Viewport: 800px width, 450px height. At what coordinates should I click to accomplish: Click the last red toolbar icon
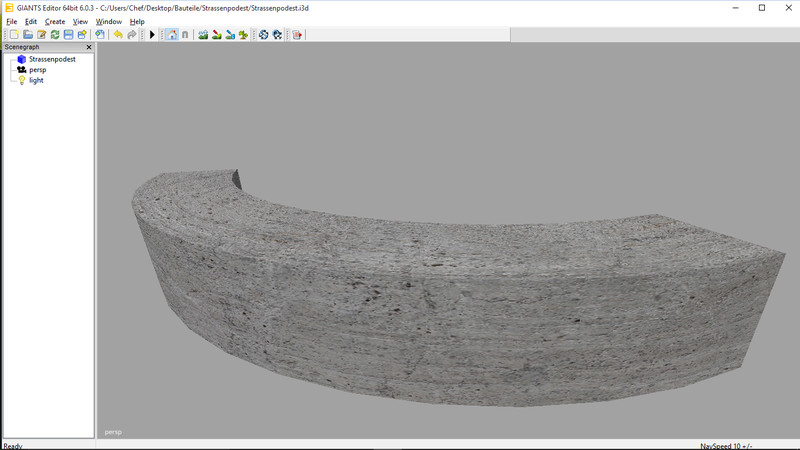[297, 35]
